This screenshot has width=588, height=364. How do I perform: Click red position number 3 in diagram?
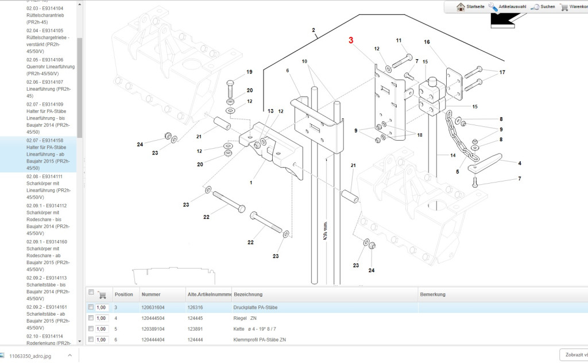coord(351,40)
